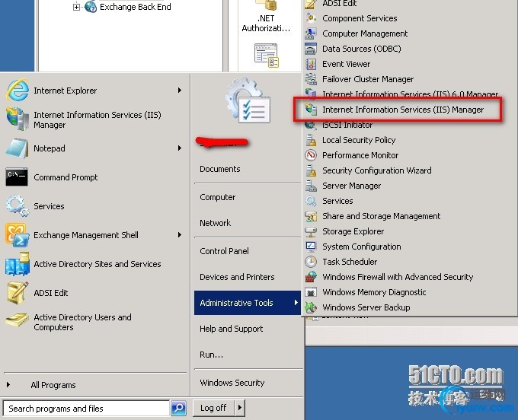The width and height of the screenshot is (518, 420).
Task: Click the search magnifier button
Action: click(179, 409)
